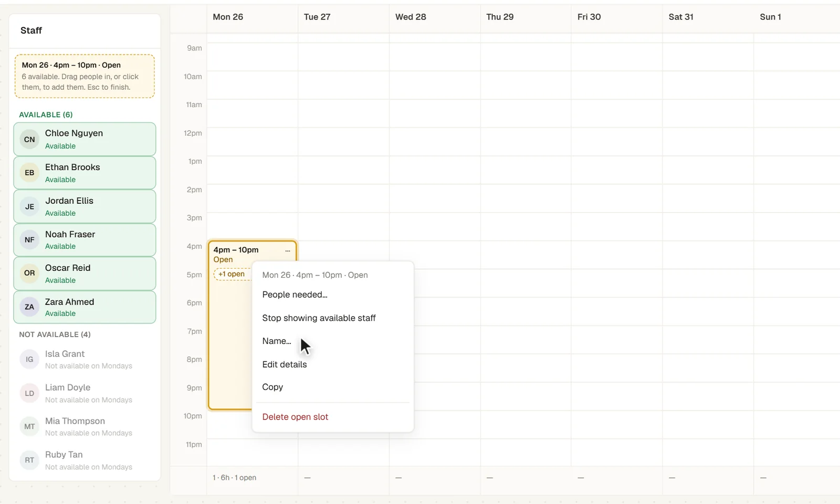Select Edit details menu entry
This screenshot has height=504, width=840.
[x=333, y=364]
